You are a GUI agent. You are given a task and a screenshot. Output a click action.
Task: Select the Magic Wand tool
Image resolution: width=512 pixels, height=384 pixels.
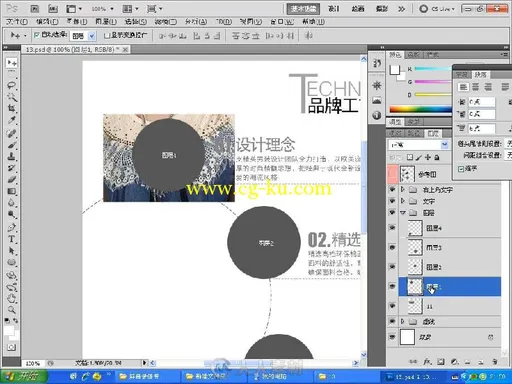point(12,97)
